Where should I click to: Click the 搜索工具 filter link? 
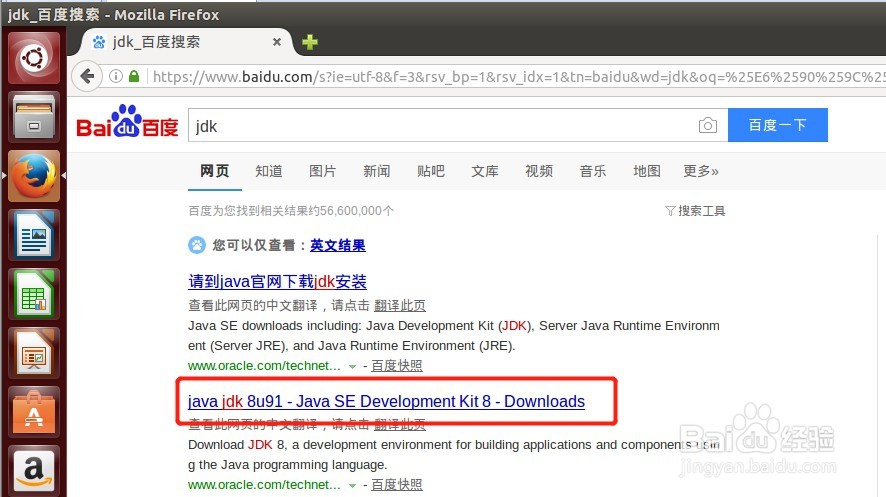[695, 211]
